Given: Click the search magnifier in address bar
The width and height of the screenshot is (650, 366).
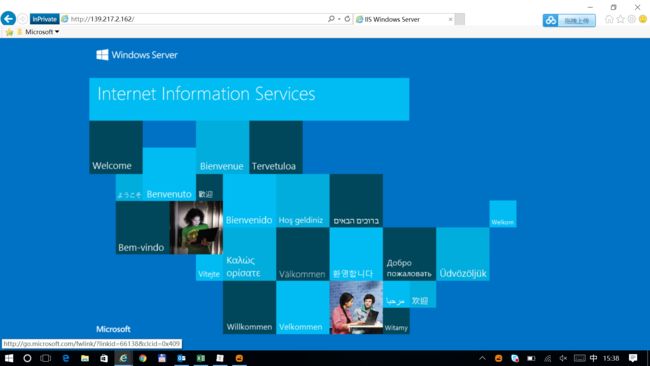Looking at the screenshot, I should click(x=331, y=19).
